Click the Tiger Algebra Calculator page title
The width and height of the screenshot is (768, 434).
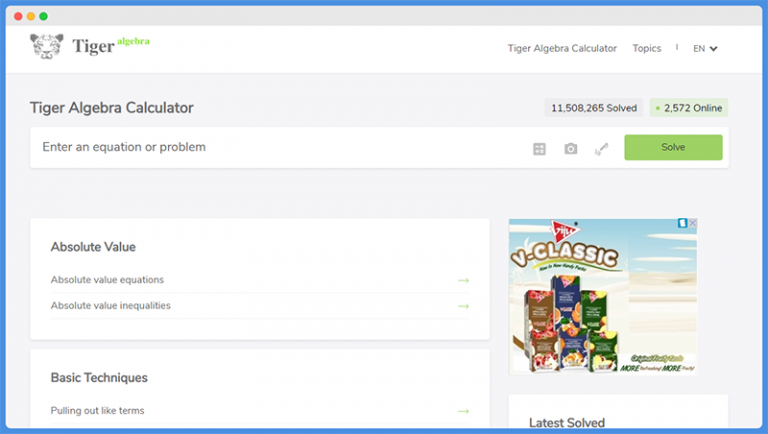[112, 108]
